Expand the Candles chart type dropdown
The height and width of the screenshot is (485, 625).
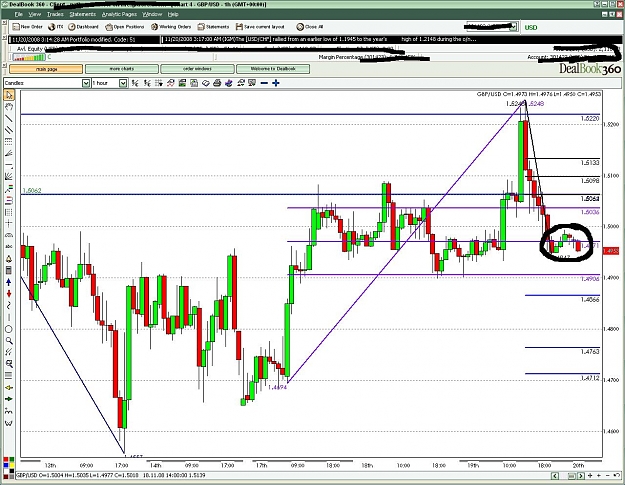(x=86, y=83)
